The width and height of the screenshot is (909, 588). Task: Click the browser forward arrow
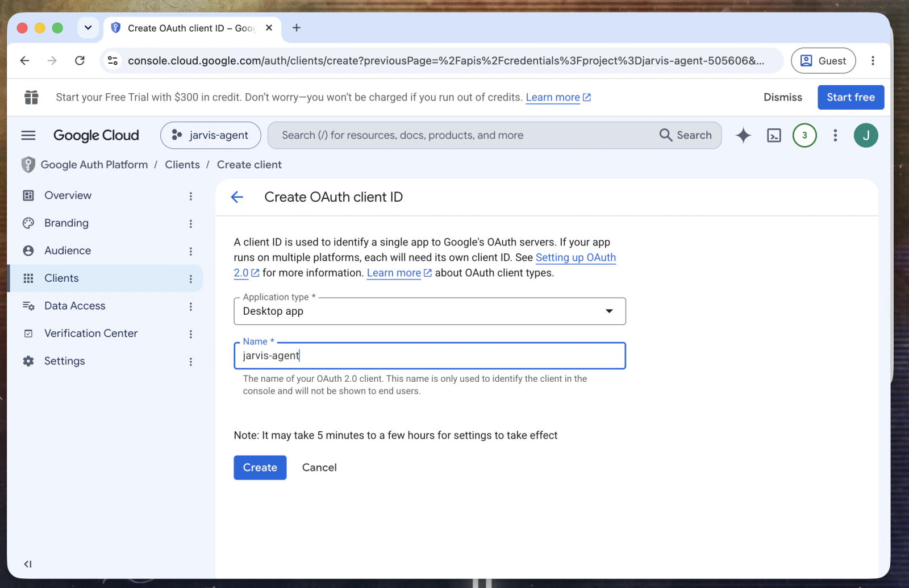tap(52, 61)
